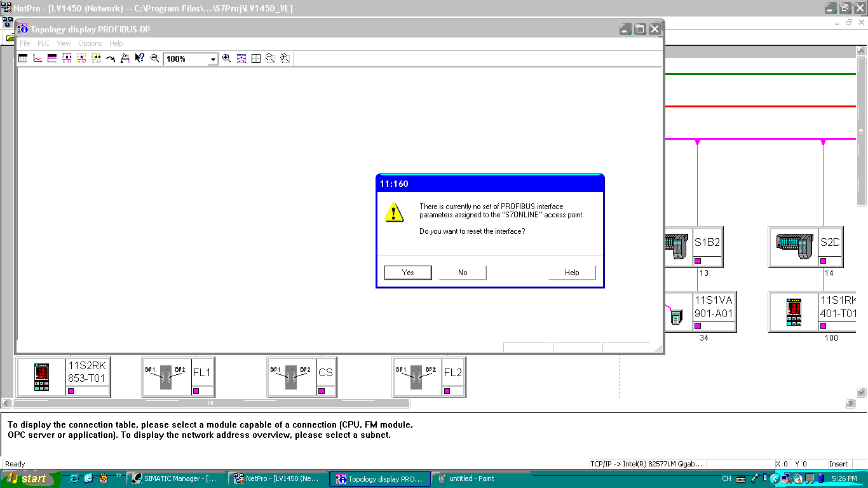
Task: Click the battery icon in system tray
Action: pyautogui.click(x=820, y=478)
